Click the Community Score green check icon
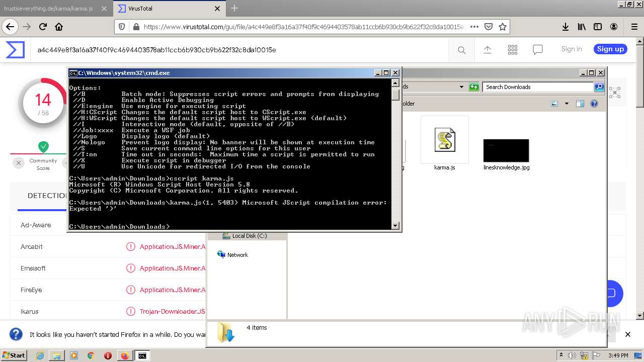The height and width of the screenshot is (362, 644). coord(43,147)
